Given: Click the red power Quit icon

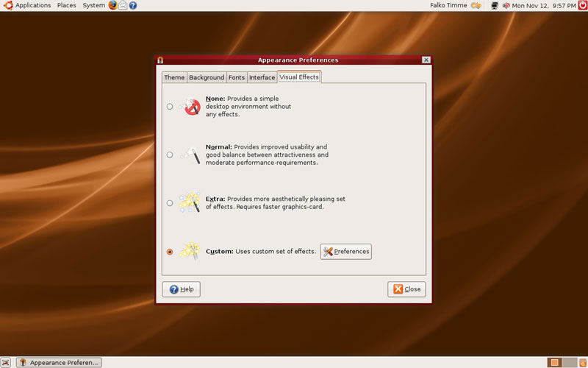Looking at the screenshot, I should pyautogui.click(x=582, y=5).
